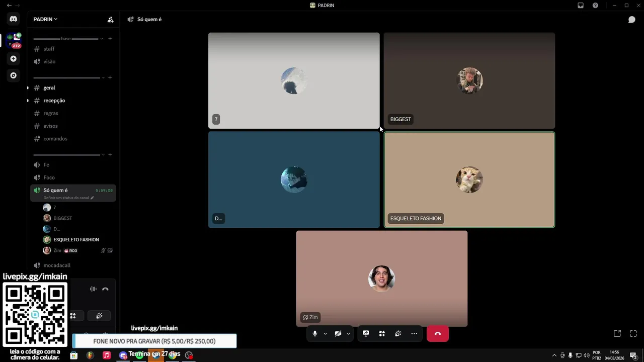Focus the dark blue D... video tile
Screen dimensions: 644x362
click(294, 179)
